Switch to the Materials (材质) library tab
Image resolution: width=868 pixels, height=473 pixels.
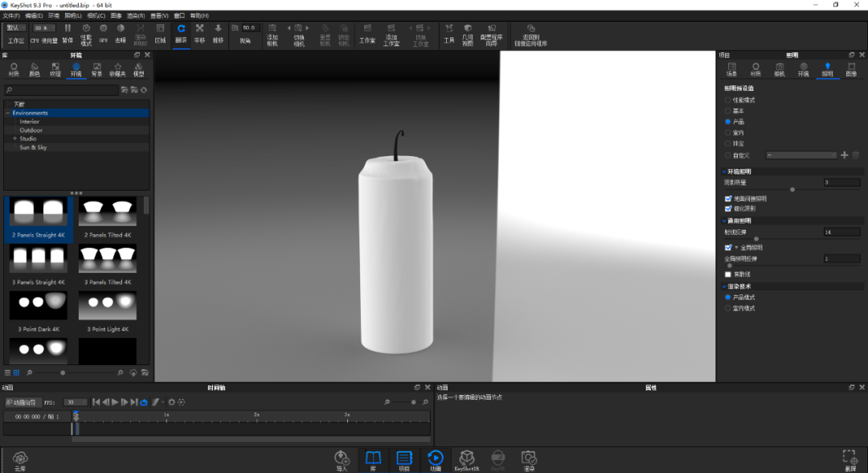[x=14, y=69]
